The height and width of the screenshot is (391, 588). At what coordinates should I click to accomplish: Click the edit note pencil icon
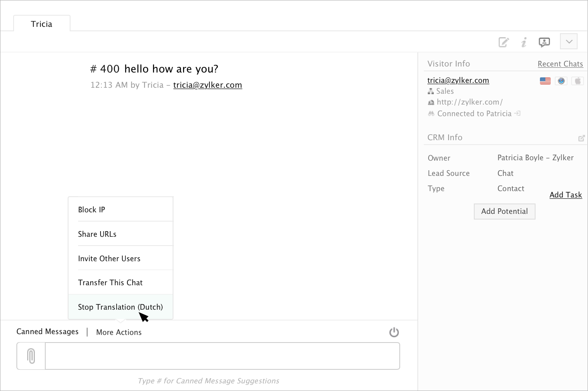tap(503, 42)
